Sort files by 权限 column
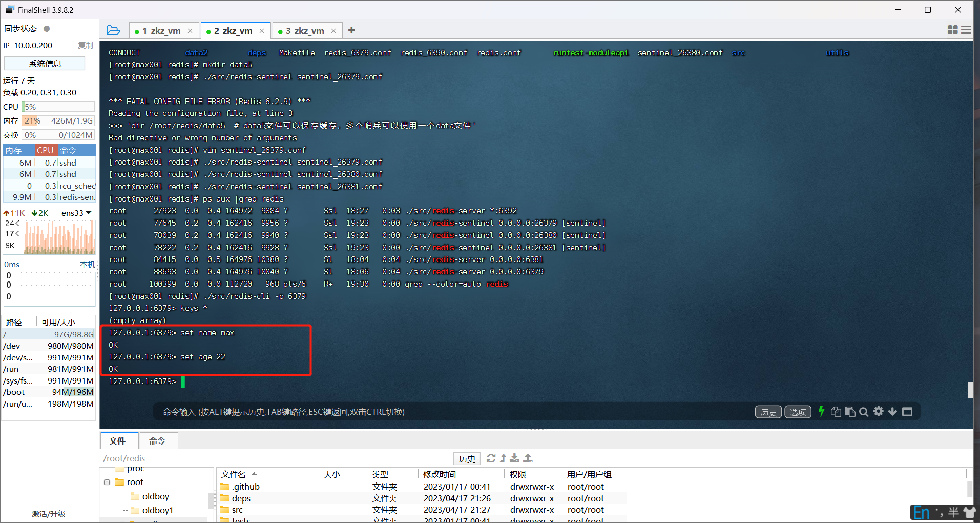980x523 pixels. point(533,474)
